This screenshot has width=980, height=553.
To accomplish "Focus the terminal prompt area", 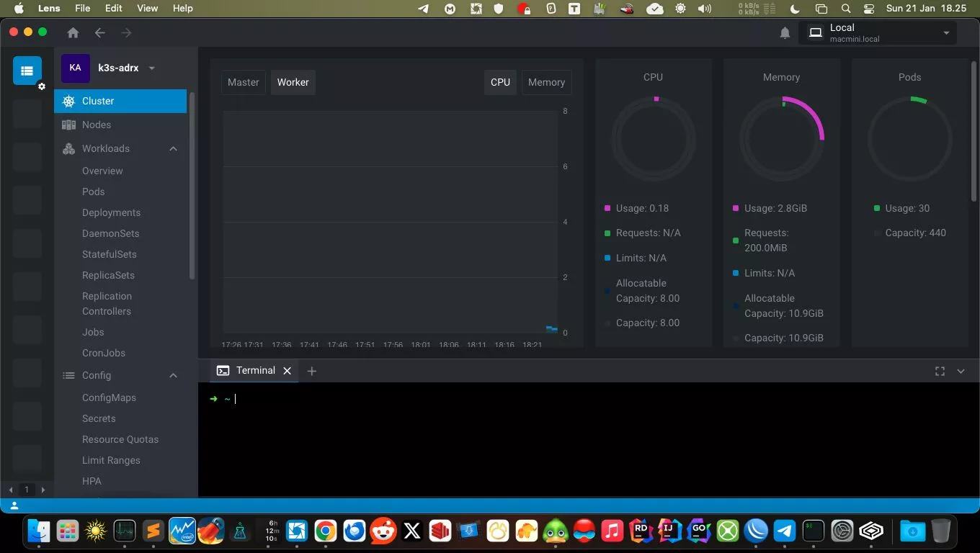I will [589, 439].
